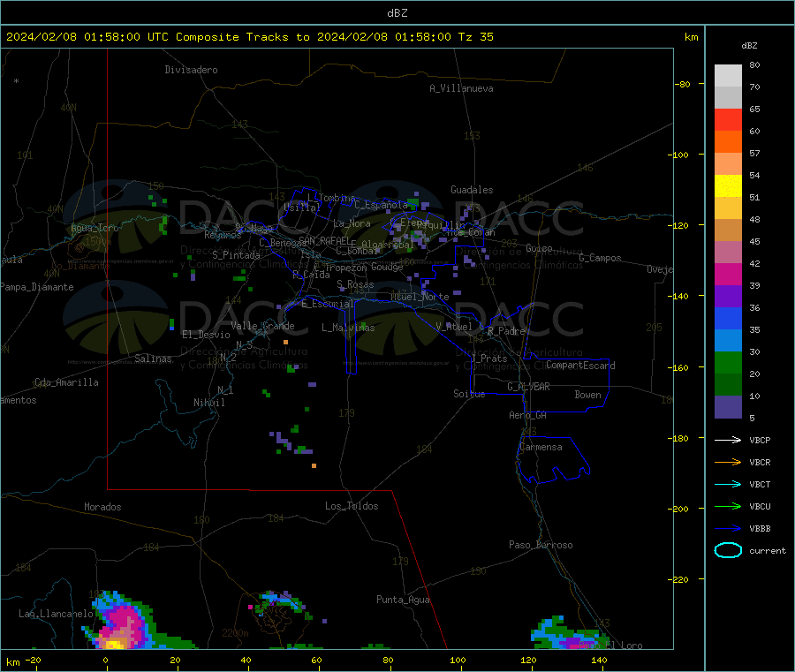Viewport: 795px width, 672px height.
Task: Click the 'Paso_Barroso' map label
Action: click(541, 545)
